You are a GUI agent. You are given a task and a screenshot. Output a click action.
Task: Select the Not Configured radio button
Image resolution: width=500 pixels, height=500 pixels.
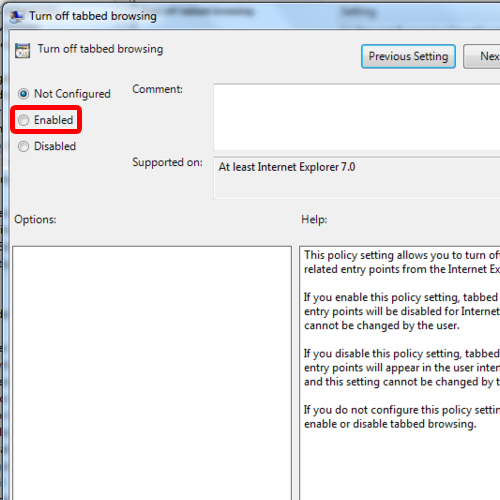tap(23, 94)
